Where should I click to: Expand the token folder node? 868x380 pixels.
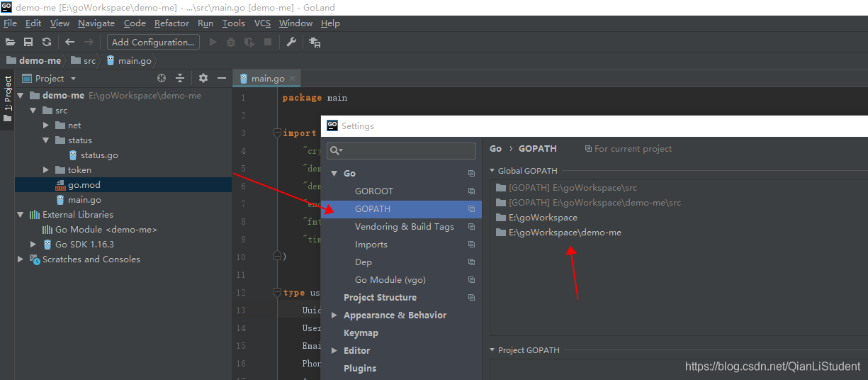coord(45,170)
